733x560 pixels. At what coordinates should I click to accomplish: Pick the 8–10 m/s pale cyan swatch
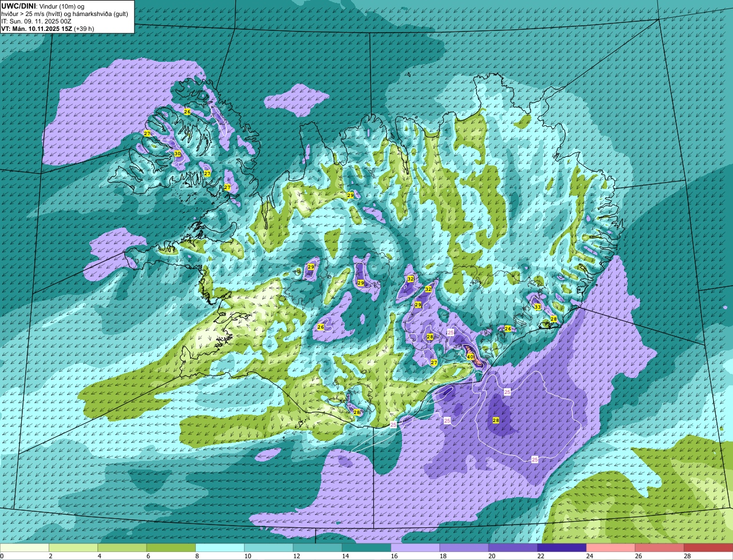220,547
